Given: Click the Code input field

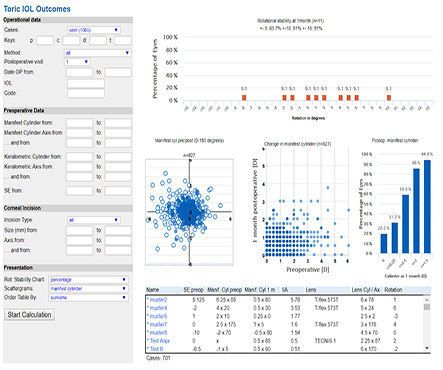Looking at the screenshot, I should point(86,93).
